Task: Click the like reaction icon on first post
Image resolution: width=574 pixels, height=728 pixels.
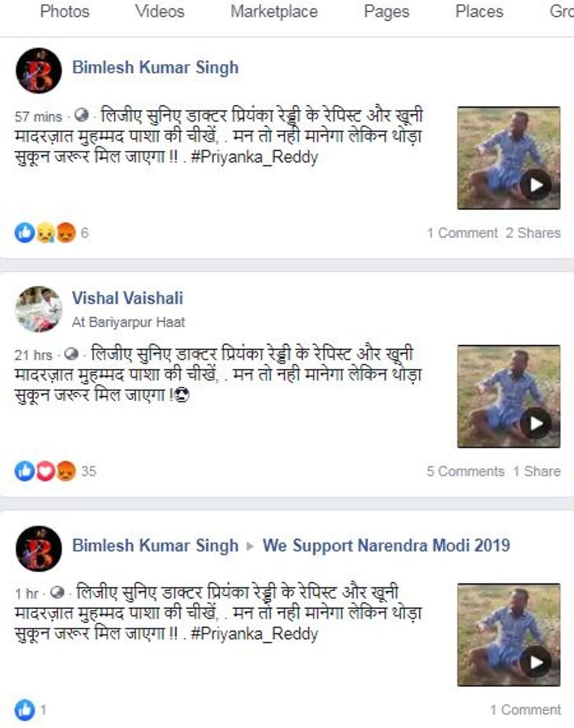Action: [x=24, y=233]
